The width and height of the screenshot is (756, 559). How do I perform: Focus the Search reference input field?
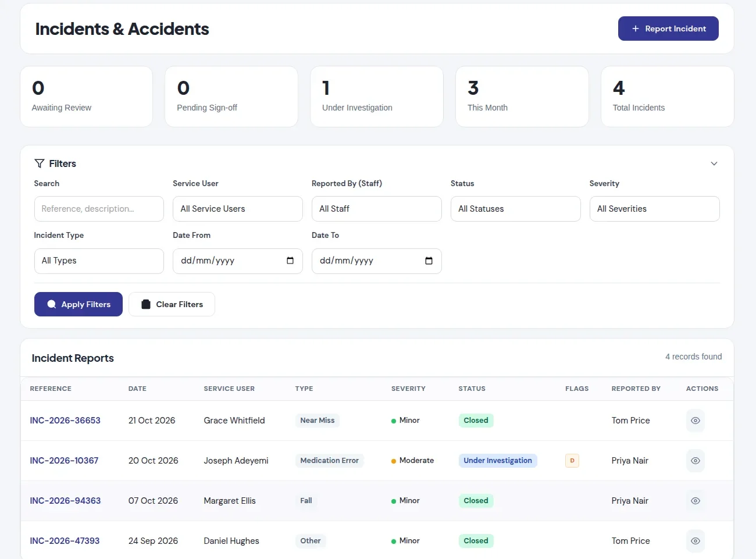(x=99, y=209)
